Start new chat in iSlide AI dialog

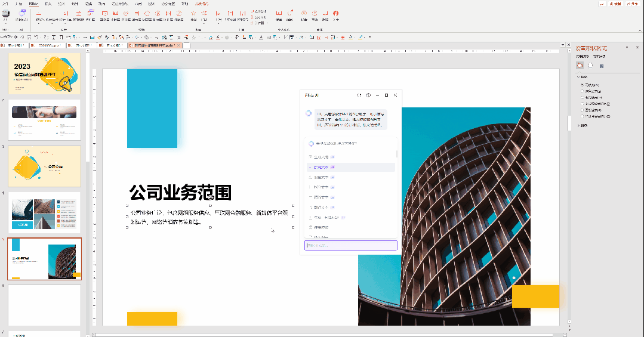(359, 95)
